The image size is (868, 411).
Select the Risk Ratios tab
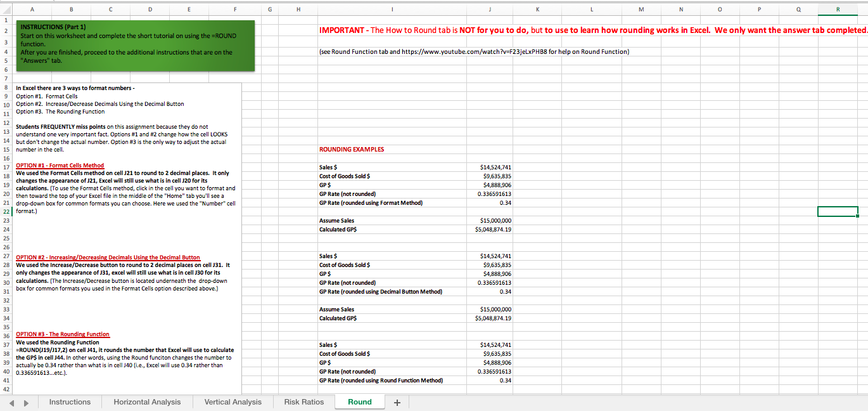[303, 401]
